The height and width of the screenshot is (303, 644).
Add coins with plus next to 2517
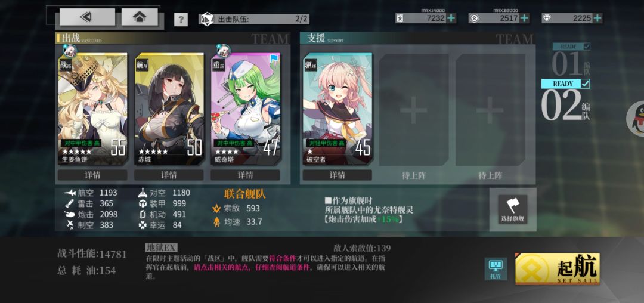(x=524, y=18)
